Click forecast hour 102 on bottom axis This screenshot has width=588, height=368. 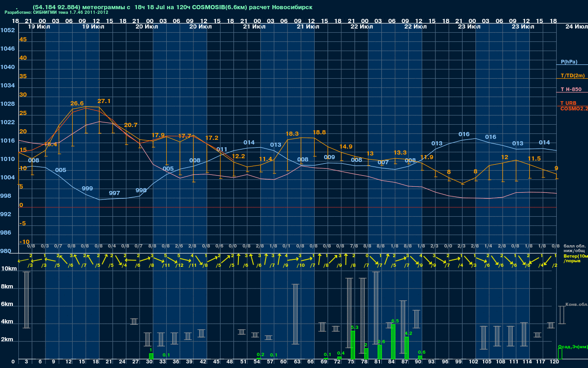coord(474,362)
